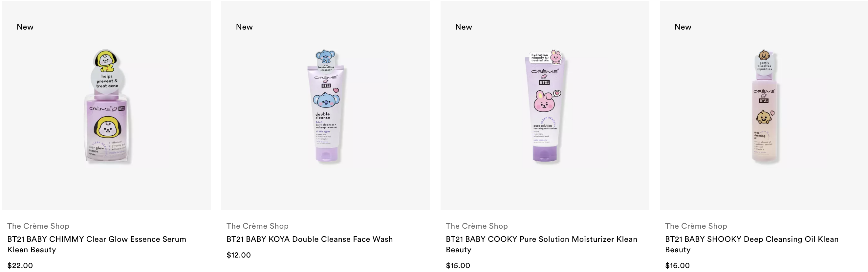868x272 pixels.
Task: Click the BT21 BABY CHIMMY Clear Glow Essence Serum title
Action: pos(97,244)
